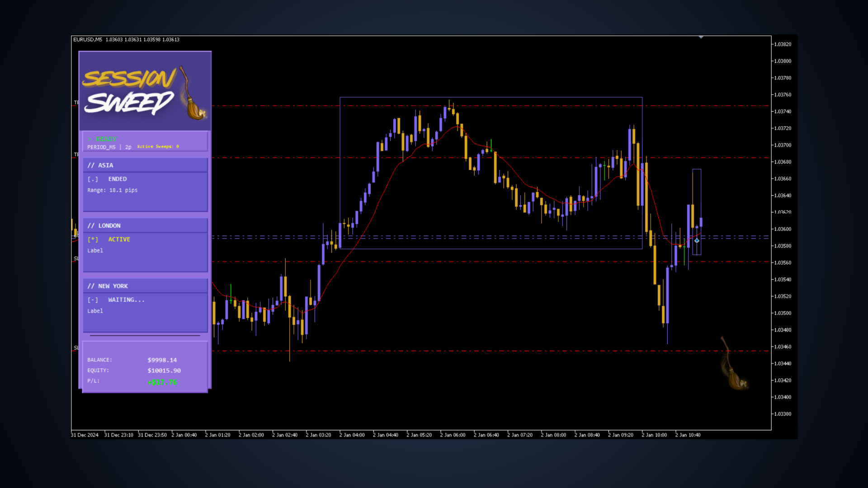
Task: Click the // ASIA section header
Action: [100, 165]
